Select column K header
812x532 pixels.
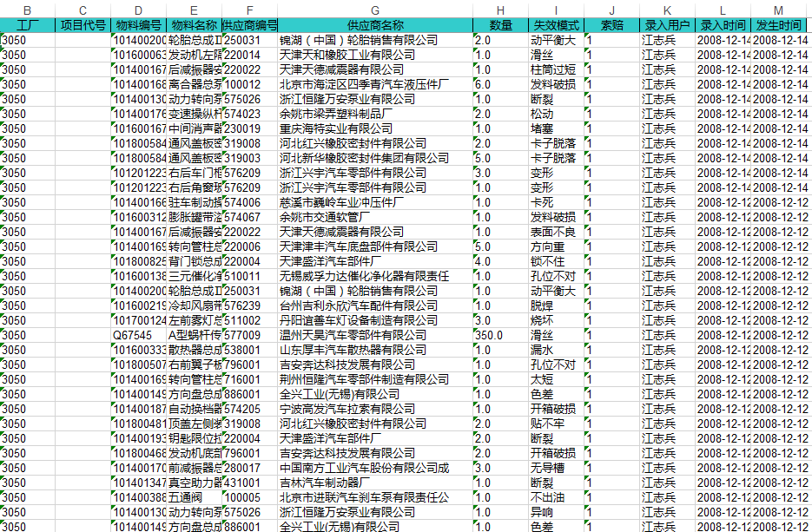(x=667, y=11)
